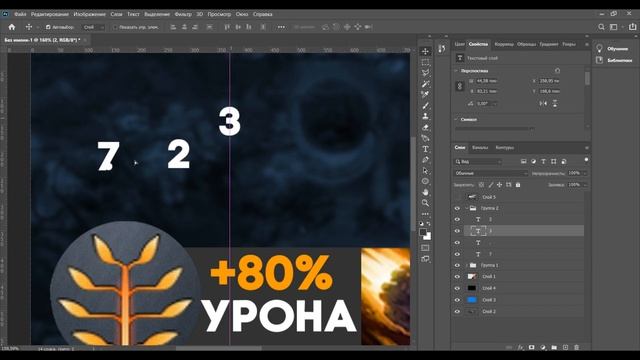Add a layer style (fx) button

520,347
